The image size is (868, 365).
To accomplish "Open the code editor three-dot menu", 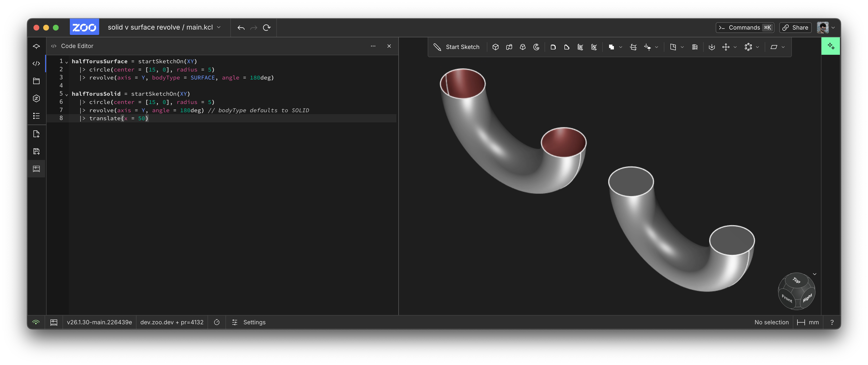I will [373, 46].
